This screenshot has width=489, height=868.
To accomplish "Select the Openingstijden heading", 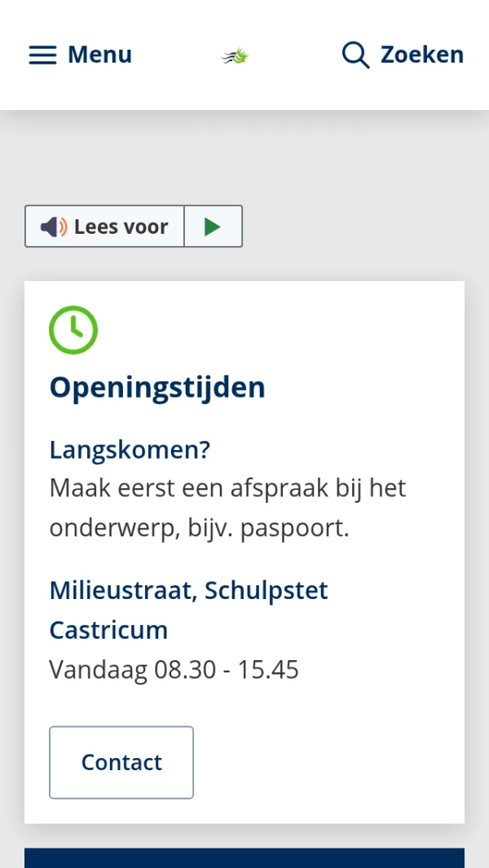I will coord(157,387).
